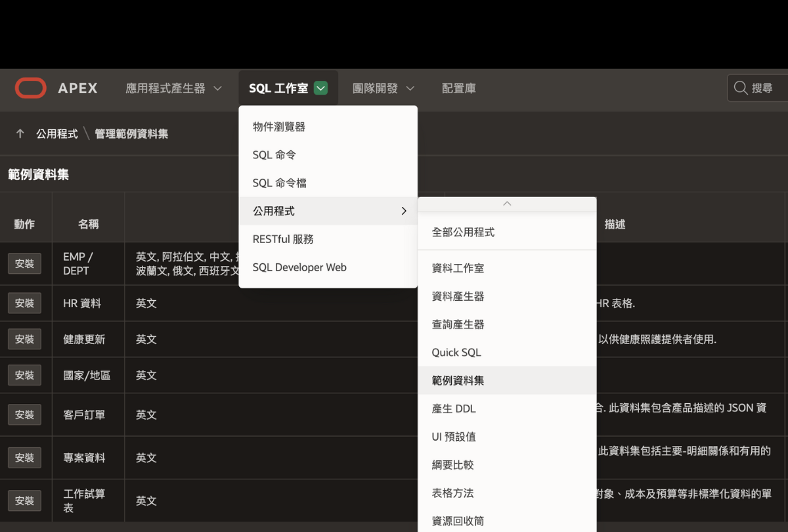Viewport: 788px width, 532px height.
Task: Click into the 搜尋 search field
Action: [x=758, y=88]
